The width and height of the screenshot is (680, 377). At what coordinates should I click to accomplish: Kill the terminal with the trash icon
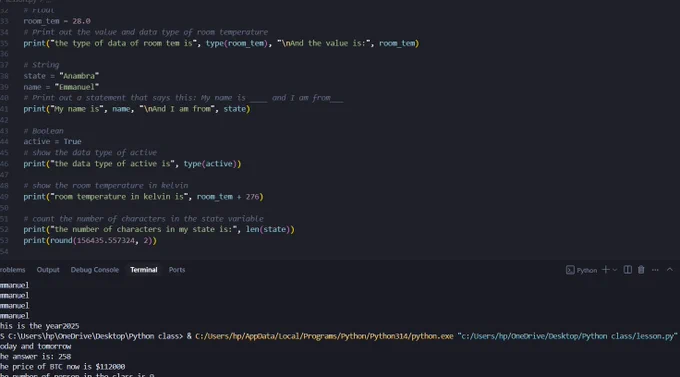tap(641, 270)
